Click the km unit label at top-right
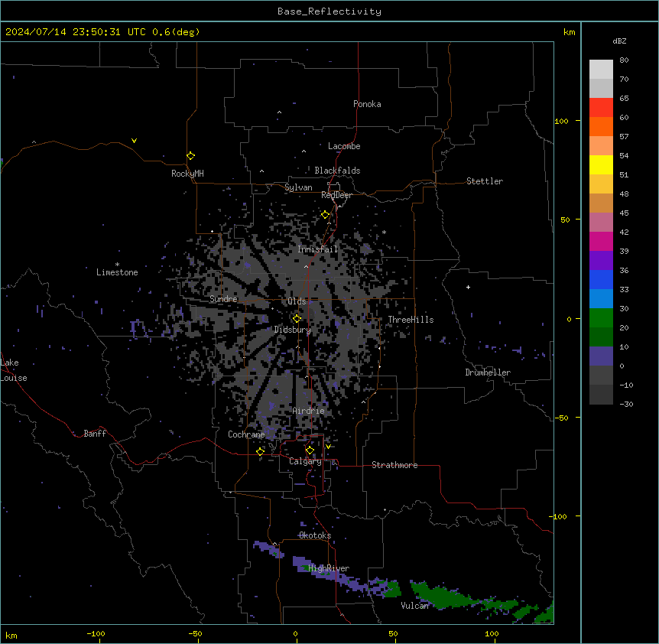Viewport: 659px width, 644px height. [570, 32]
